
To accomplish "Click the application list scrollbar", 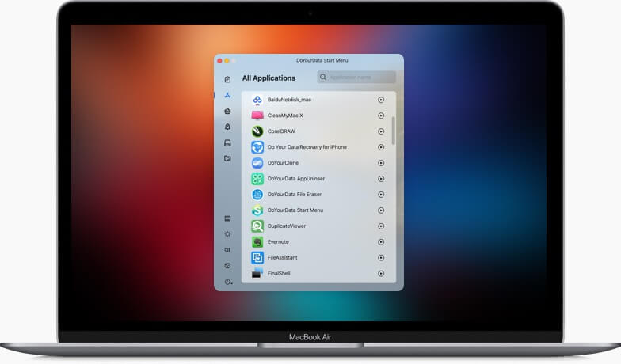I will point(394,131).
